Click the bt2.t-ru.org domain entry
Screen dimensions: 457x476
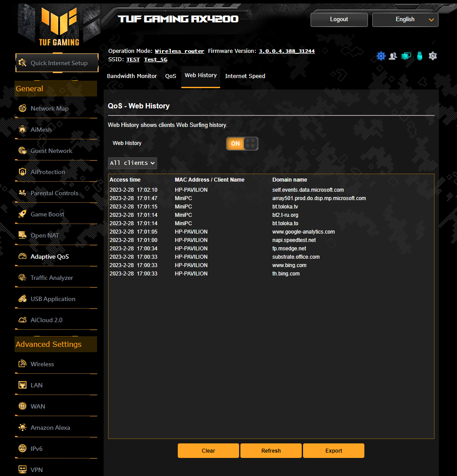coord(285,215)
